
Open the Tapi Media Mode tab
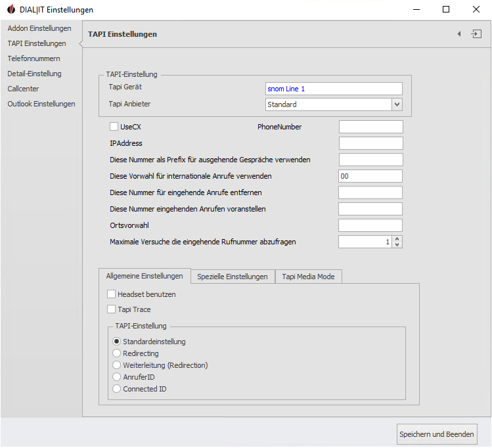point(308,277)
